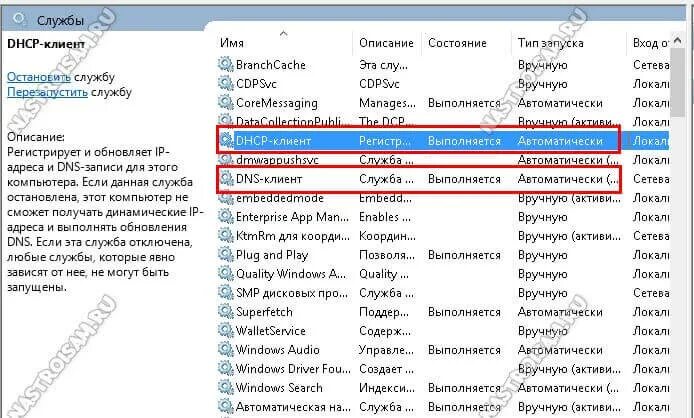Select the Windows Search service name
This screenshot has height=418, width=694.
pos(279,388)
